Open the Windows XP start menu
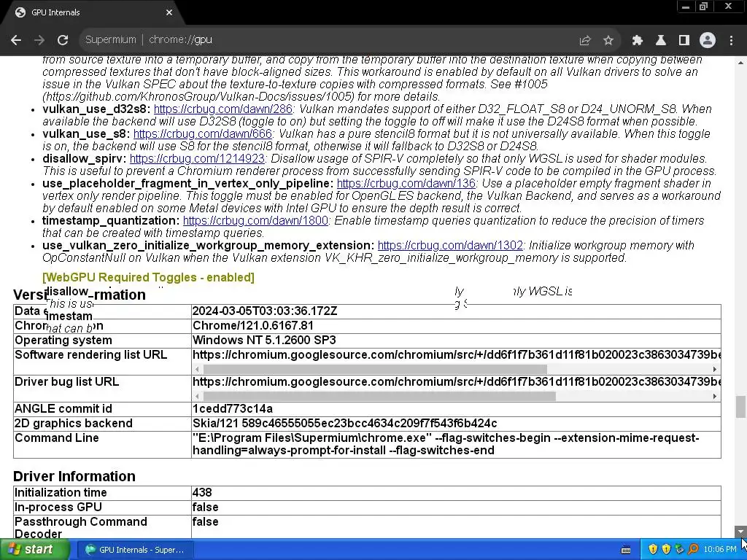 [x=35, y=550]
